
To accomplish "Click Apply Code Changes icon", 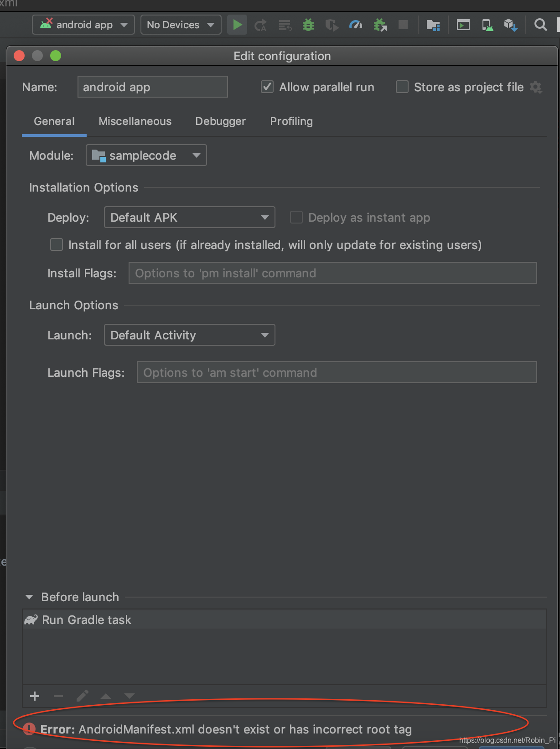I will tap(285, 25).
